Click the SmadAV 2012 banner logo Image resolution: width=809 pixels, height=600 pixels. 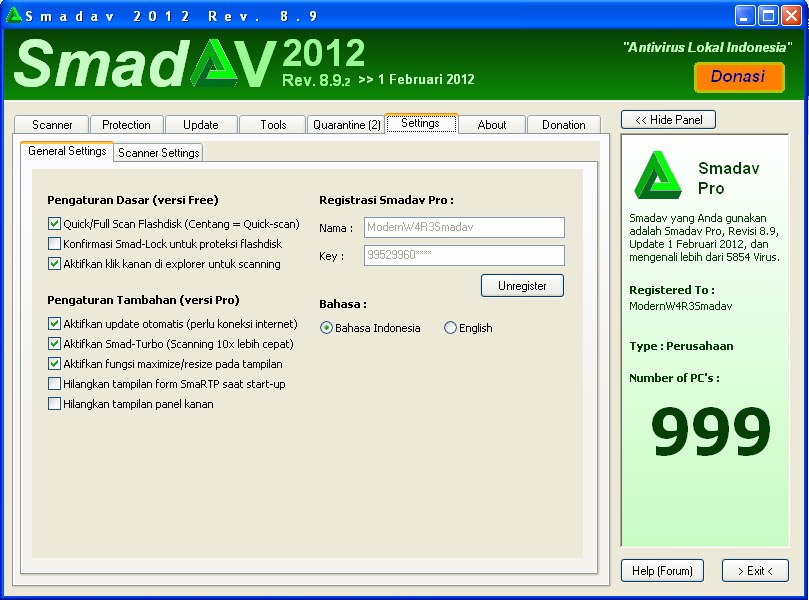(189, 63)
